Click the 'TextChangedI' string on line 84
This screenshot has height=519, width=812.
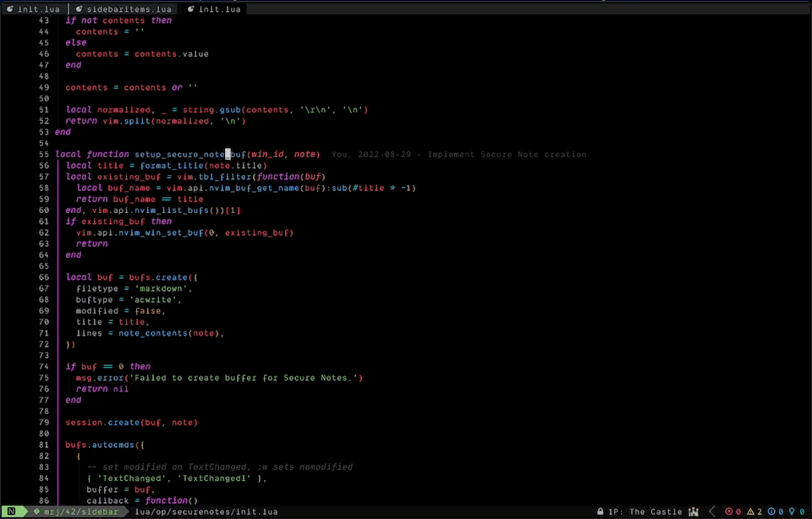tap(217, 478)
